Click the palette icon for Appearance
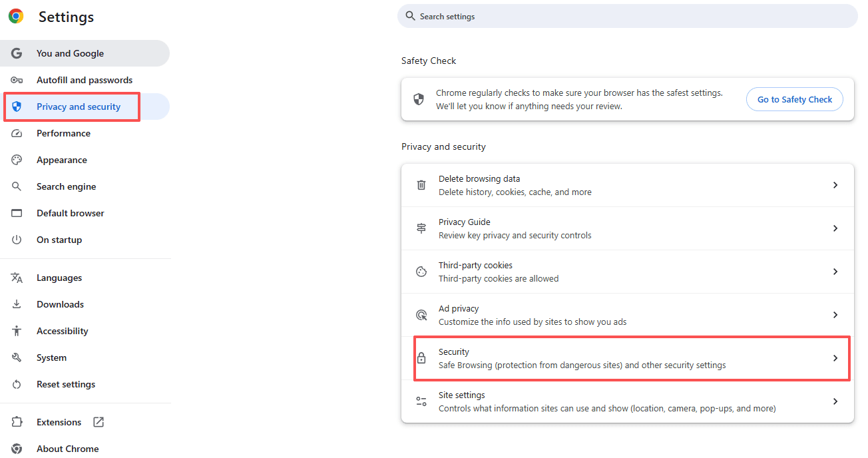 pos(17,160)
